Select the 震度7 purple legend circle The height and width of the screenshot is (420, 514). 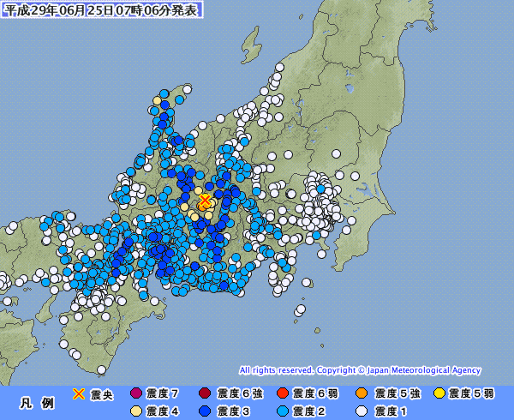135,393
